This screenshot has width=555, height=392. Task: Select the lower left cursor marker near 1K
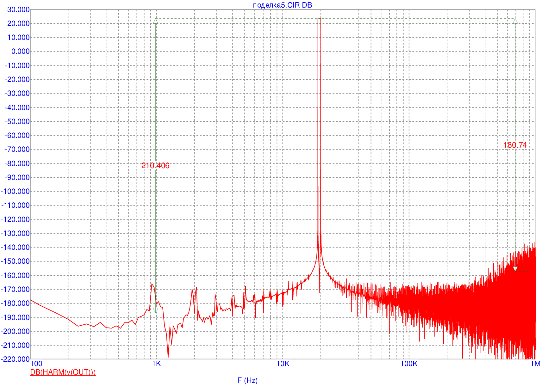tap(155, 310)
